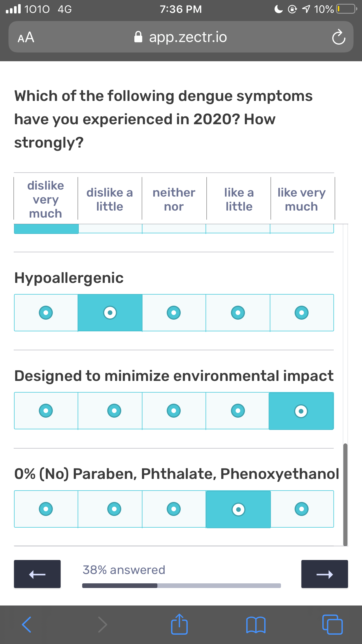Go to previous survey page arrow button
The height and width of the screenshot is (644, 362).
(x=37, y=574)
